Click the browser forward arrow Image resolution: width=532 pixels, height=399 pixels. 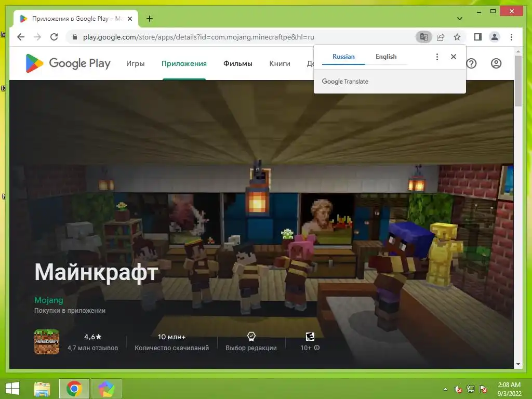37,37
